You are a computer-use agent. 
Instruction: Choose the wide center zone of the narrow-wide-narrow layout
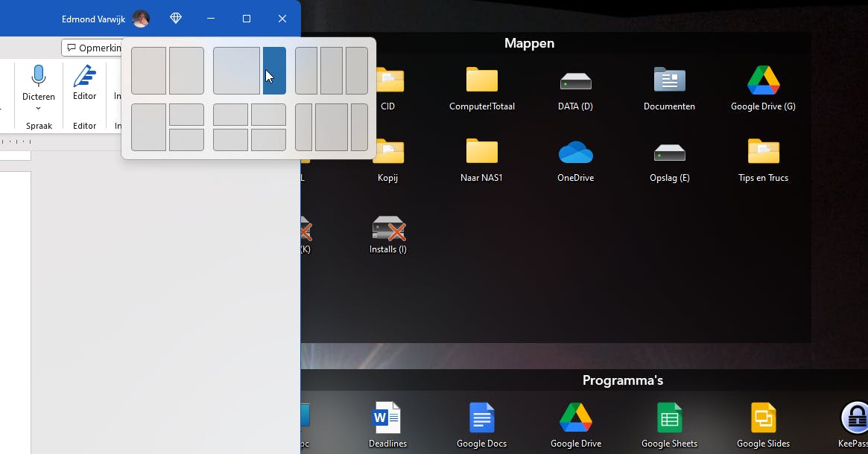(x=332, y=127)
